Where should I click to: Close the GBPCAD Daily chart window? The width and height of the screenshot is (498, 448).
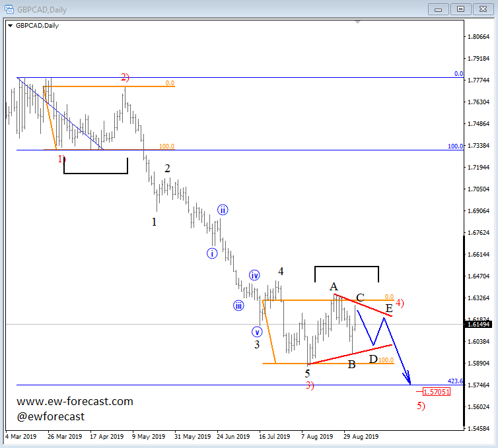(483, 9)
